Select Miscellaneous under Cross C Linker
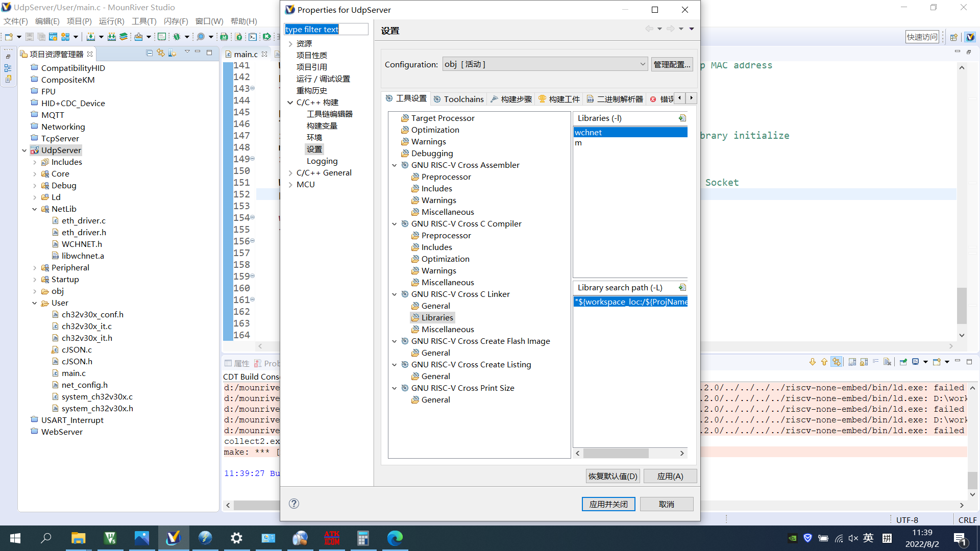This screenshot has height=551, width=980. click(448, 330)
